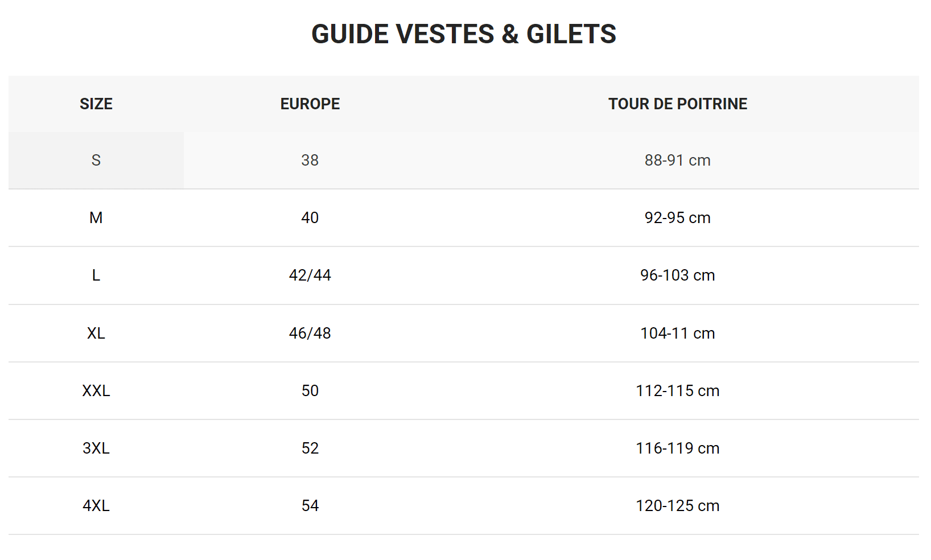931x560 pixels.
Task: Select the Europe size 38 cell
Action: (x=310, y=160)
